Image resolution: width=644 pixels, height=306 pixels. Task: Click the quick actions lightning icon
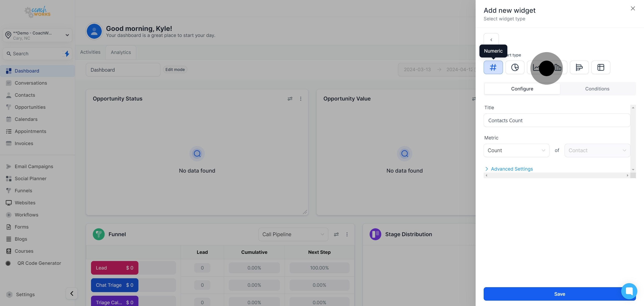(67, 53)
